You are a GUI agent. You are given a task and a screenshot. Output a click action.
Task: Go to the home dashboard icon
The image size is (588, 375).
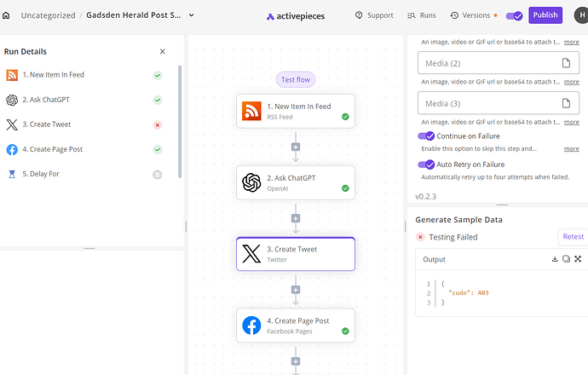click(x=6, y=15)
